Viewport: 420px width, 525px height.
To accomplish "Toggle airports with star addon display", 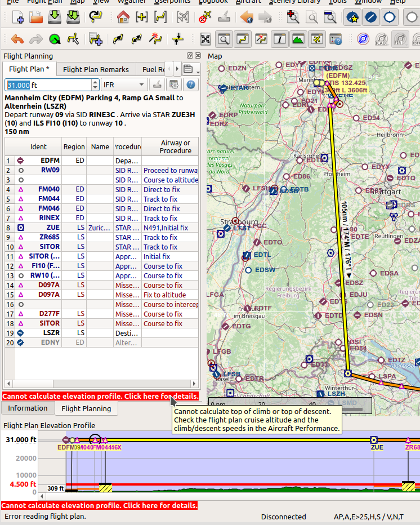I will (352, 17).
